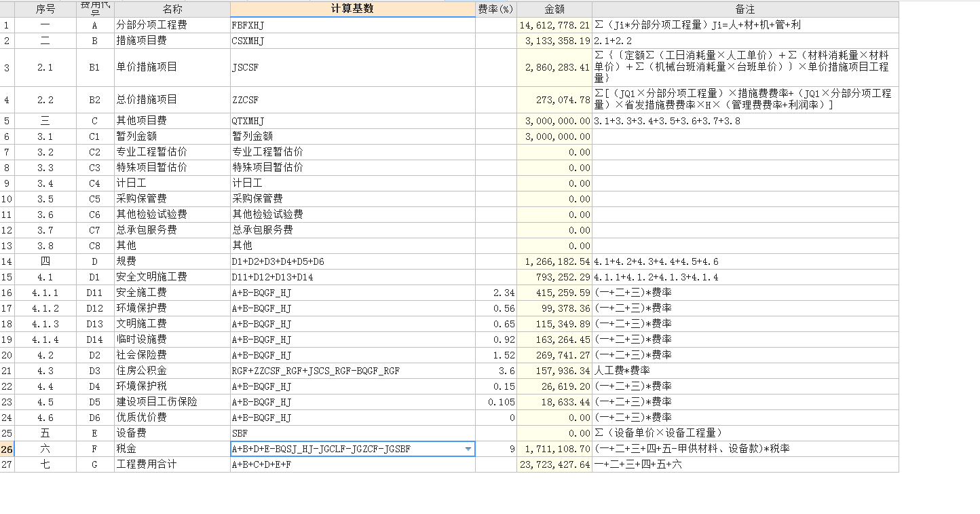The image size is (980, 514).
Task: Select the 金额 column header
Action: (x=554, y=9)
